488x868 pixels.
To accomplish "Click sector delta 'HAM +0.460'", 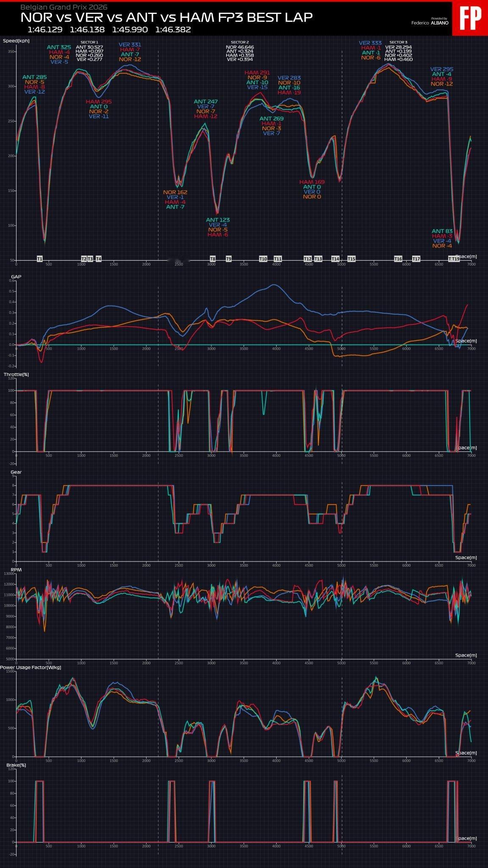I will [398, 59].
